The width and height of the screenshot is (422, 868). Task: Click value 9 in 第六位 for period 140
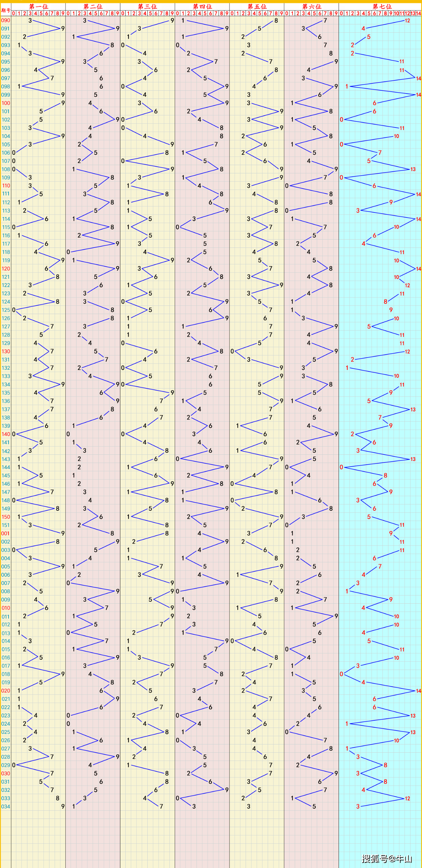[336, 434]
